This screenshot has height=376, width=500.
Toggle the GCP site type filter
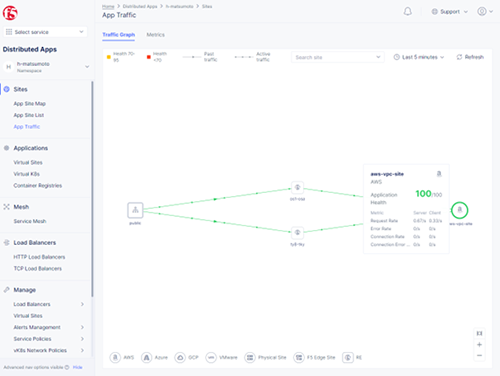[x=186, y=357]
